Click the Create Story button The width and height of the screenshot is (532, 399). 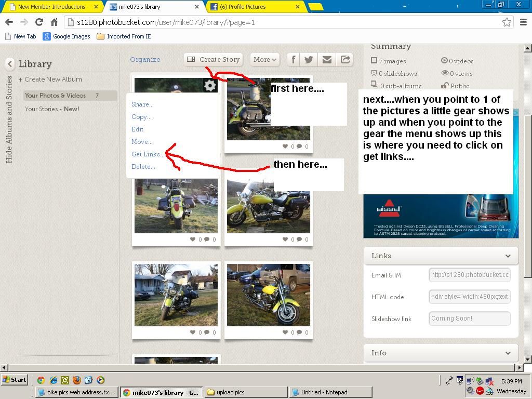214,60
